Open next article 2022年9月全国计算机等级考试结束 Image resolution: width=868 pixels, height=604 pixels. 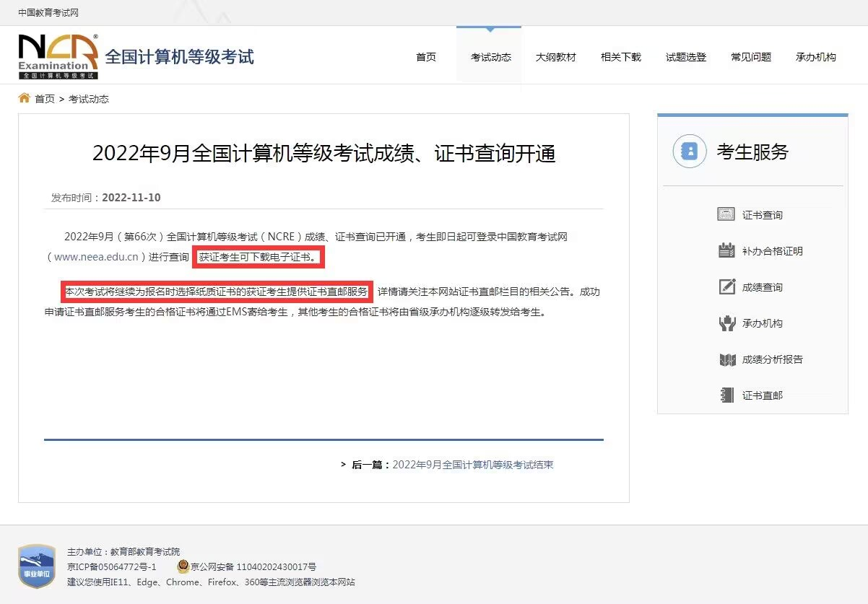pyautogui.click(x=472, y=465)
